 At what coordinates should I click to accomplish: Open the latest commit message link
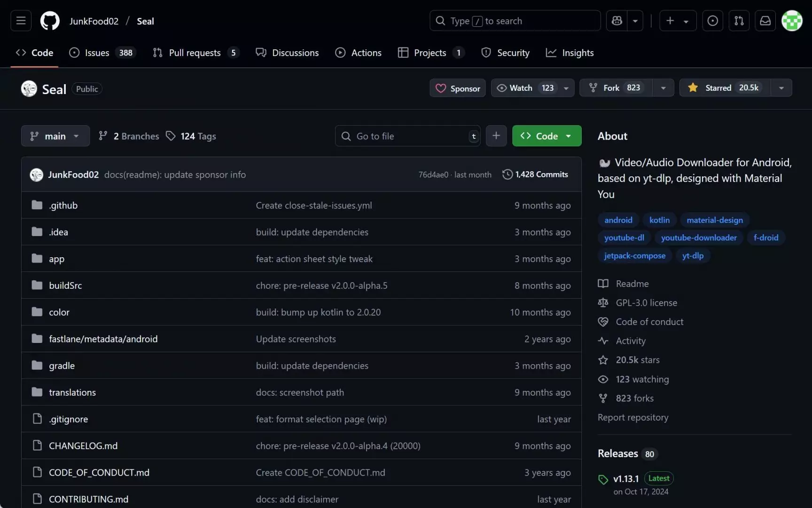(175, 175)
